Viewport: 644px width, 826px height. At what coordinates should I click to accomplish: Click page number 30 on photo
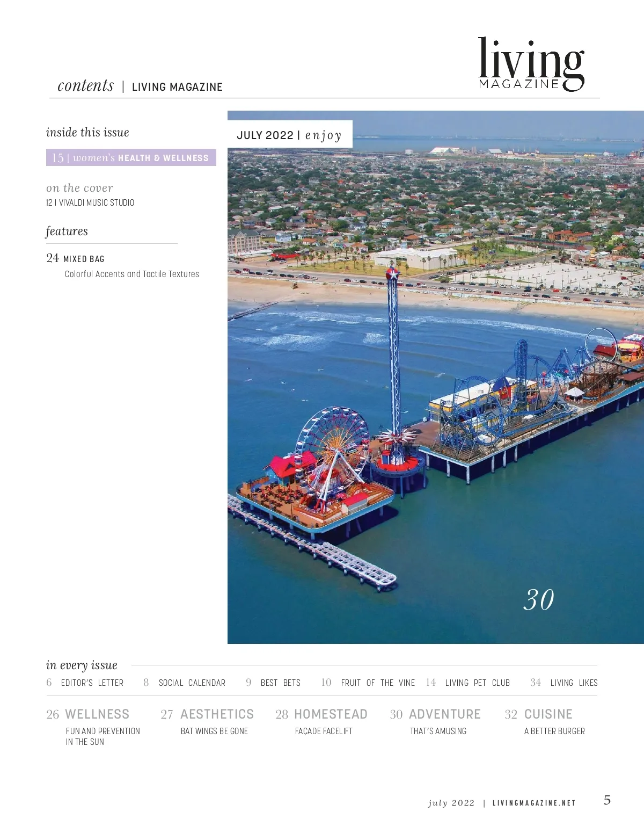click(538, 600)
